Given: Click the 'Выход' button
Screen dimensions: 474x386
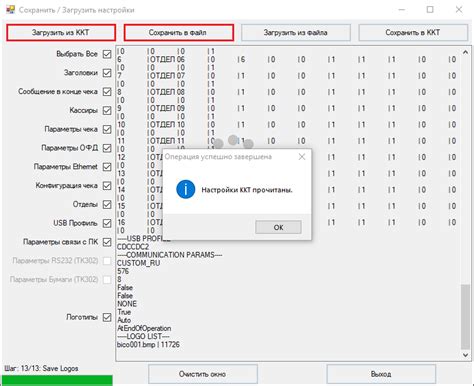Looking at the screenshot, I should 381,374.
